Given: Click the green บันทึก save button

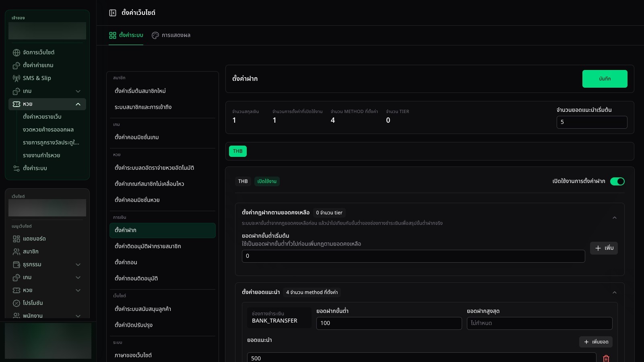Looking at the screenshot, I should 605,79.
